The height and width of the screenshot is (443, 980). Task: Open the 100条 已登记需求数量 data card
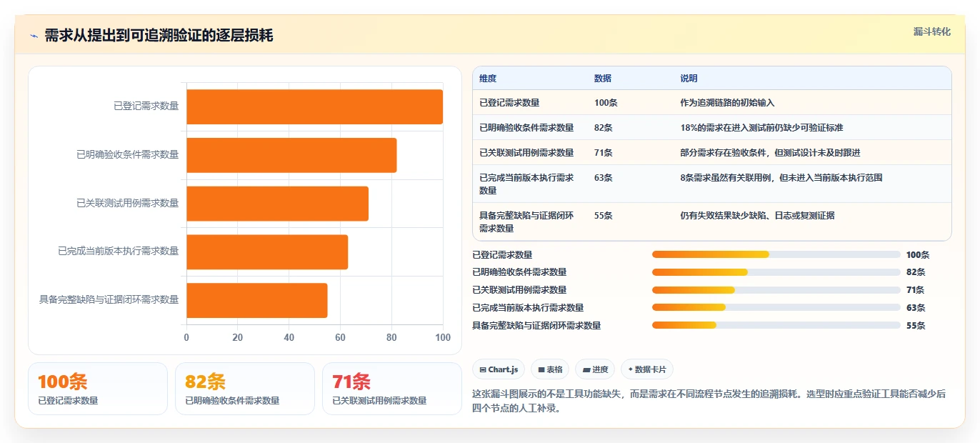98,389
